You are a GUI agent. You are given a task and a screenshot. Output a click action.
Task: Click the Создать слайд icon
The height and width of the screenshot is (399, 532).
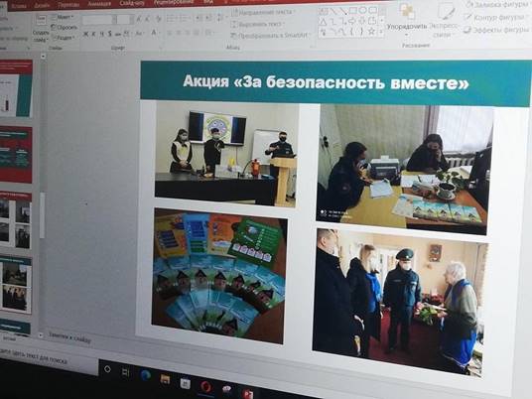point(41,20)
